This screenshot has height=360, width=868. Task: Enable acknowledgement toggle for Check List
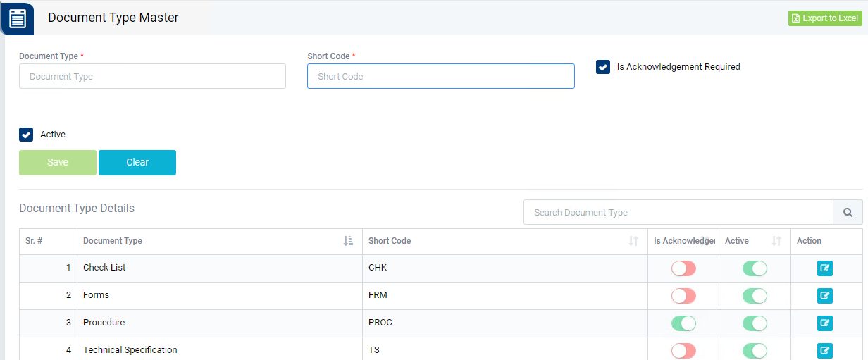pyautogui.click(x=683, y=268)
